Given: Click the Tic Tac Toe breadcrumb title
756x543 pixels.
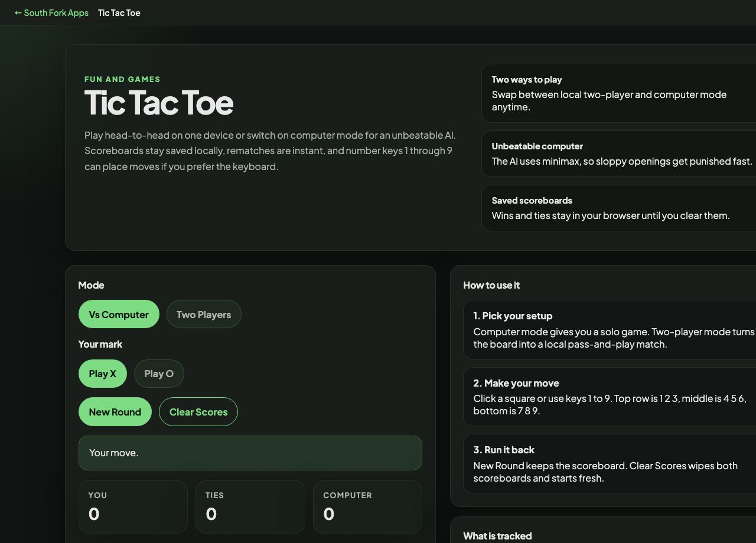Looking at the screenshot, I should click(x=119, y=12).
